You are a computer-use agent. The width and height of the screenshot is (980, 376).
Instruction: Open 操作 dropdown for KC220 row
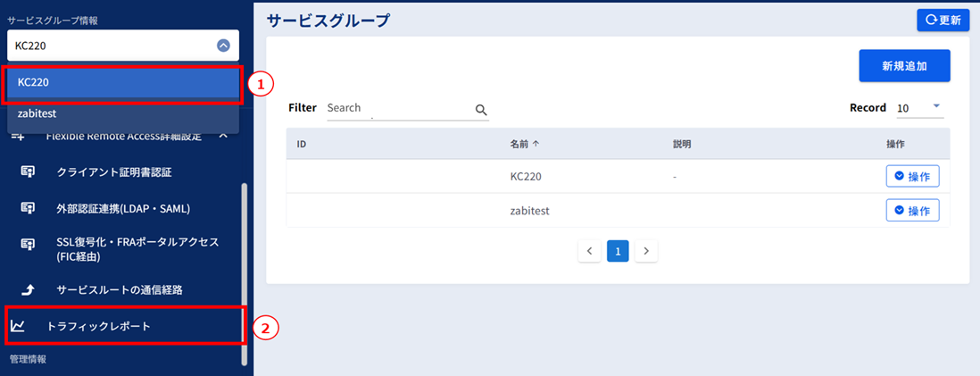coord(912,177)
